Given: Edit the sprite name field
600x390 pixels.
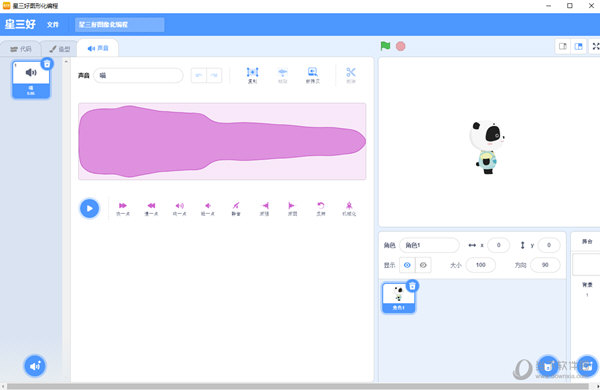Looking at the screenshot, I should (429, 245).
